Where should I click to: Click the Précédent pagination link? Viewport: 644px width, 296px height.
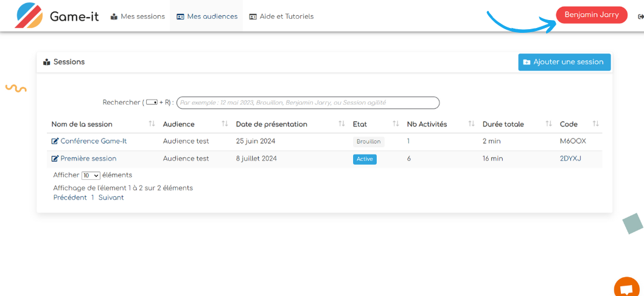click(x=70, y=198)
